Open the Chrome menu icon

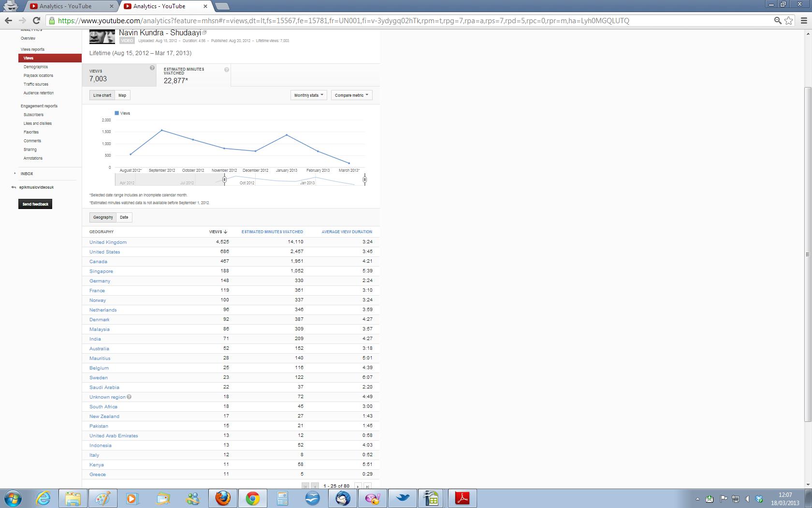804,20
